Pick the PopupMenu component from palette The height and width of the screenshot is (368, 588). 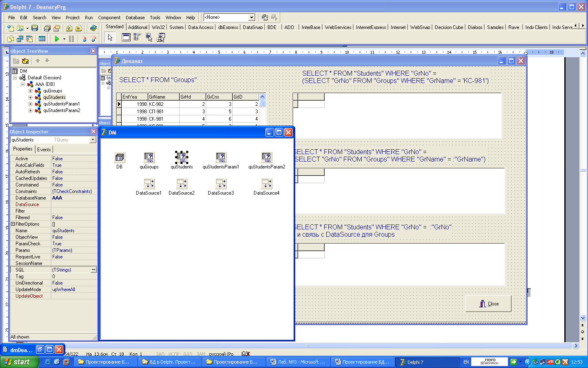[149, 38]
